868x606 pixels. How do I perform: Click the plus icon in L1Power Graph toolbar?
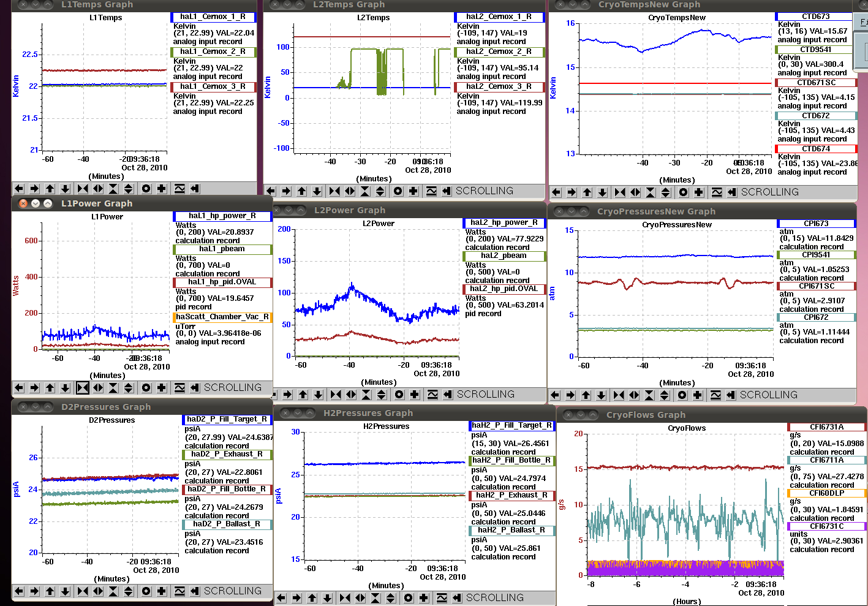point(161,388)
